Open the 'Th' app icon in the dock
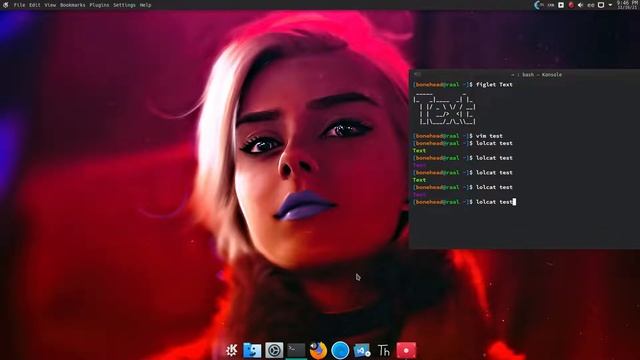This screenshot has height=360, width=640. 384,350
